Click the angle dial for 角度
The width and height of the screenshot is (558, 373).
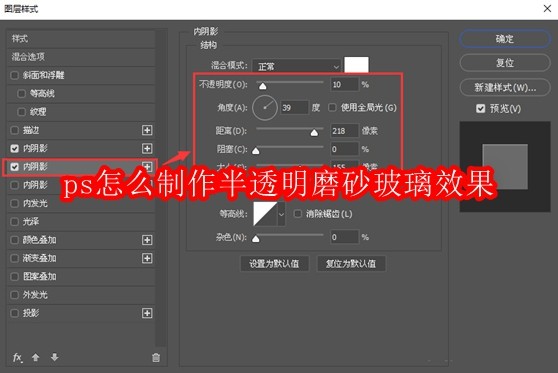click(x=265, y=107)
